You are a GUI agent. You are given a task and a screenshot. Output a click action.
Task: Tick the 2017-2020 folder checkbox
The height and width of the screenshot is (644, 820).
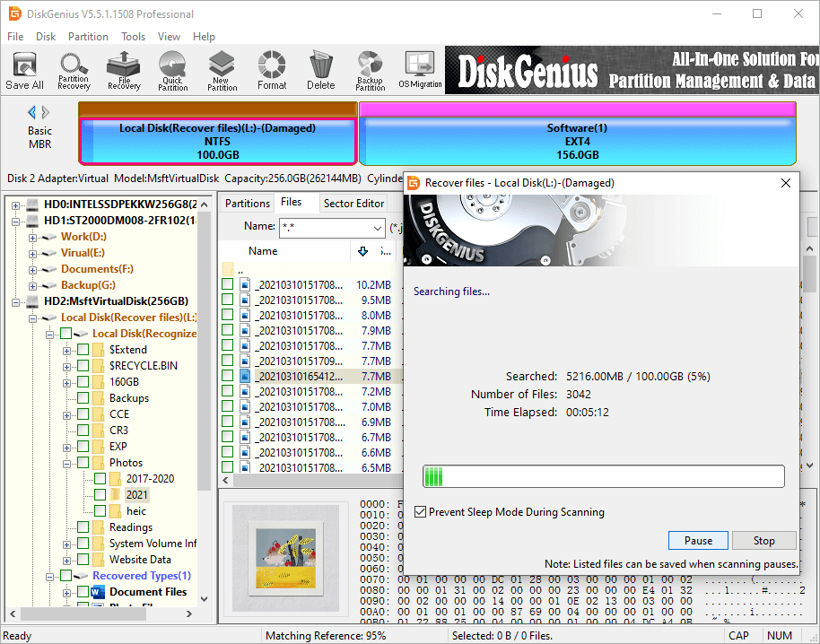[100, 478]
